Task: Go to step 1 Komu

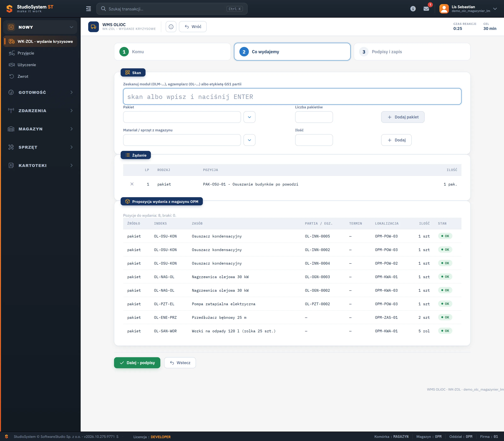Action: (x=172, y=52)
